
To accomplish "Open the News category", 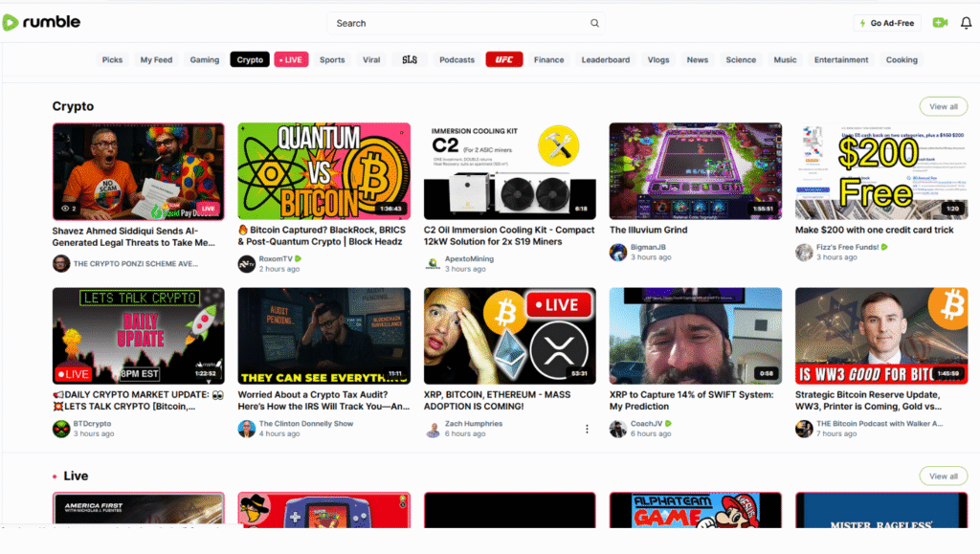I will tap(698, 60).
